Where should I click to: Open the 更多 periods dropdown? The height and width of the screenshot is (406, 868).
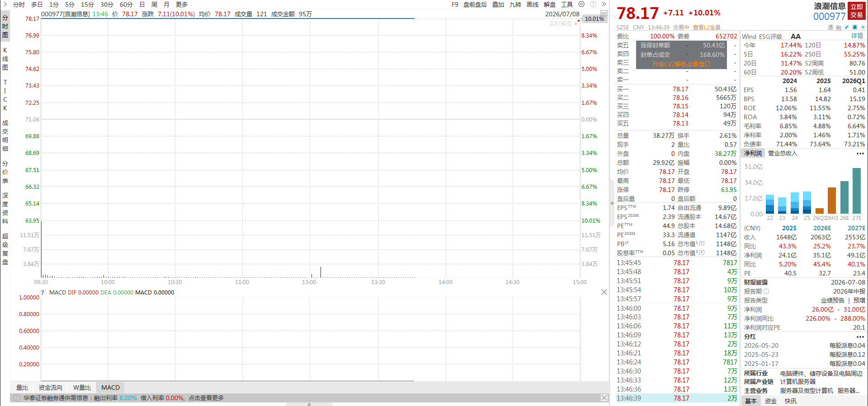182,5
